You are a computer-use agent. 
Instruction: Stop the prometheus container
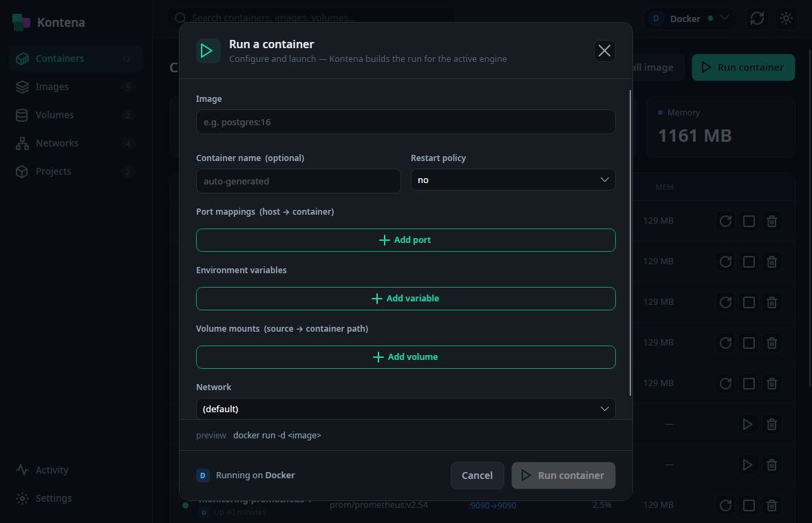click(749, 505)
